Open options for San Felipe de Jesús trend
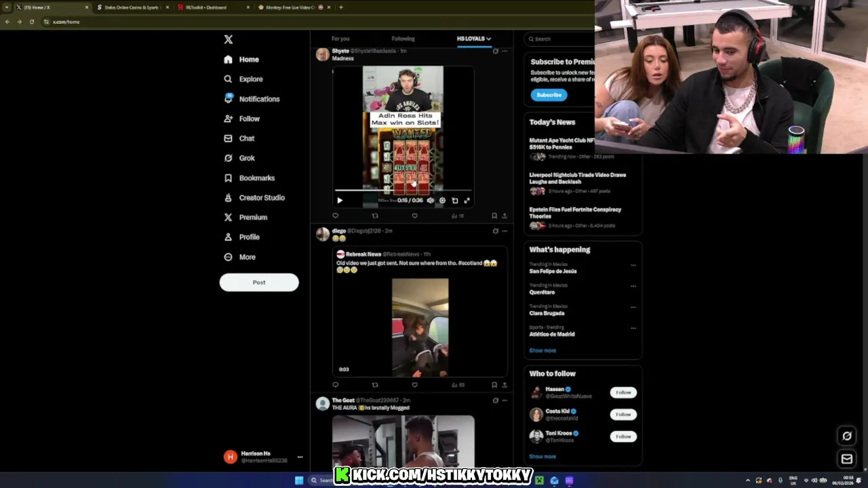This screenshot has width=868, height=488. [x=633, y=265]
